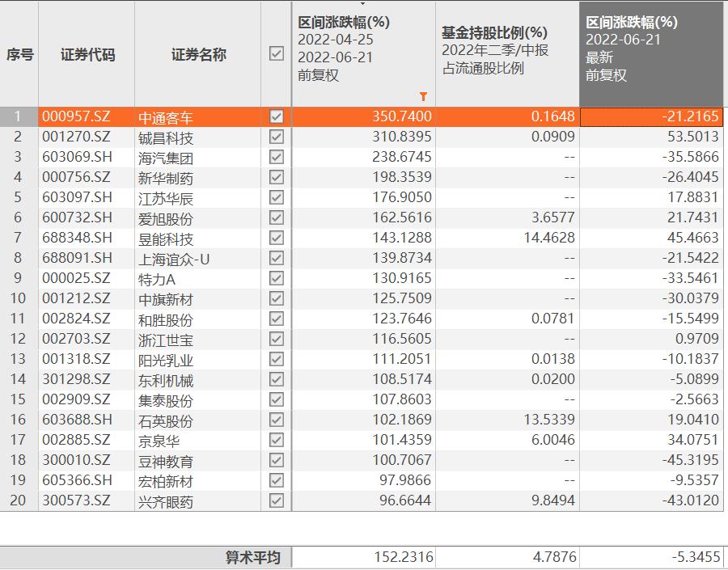The width and height of the screenshot is (728, 570).
Task: Toggle the checkbox for 京泉华
Action: click(277, 440)
